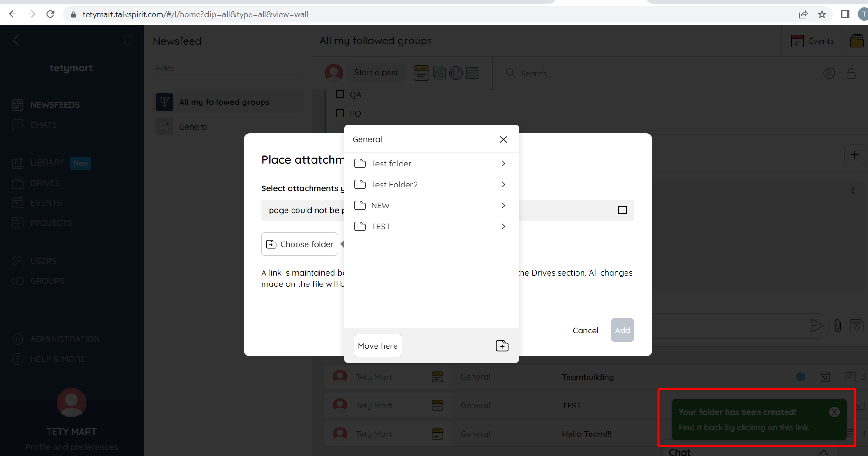
Task: Open the notifications bell icon
Action: click(127, 40)
